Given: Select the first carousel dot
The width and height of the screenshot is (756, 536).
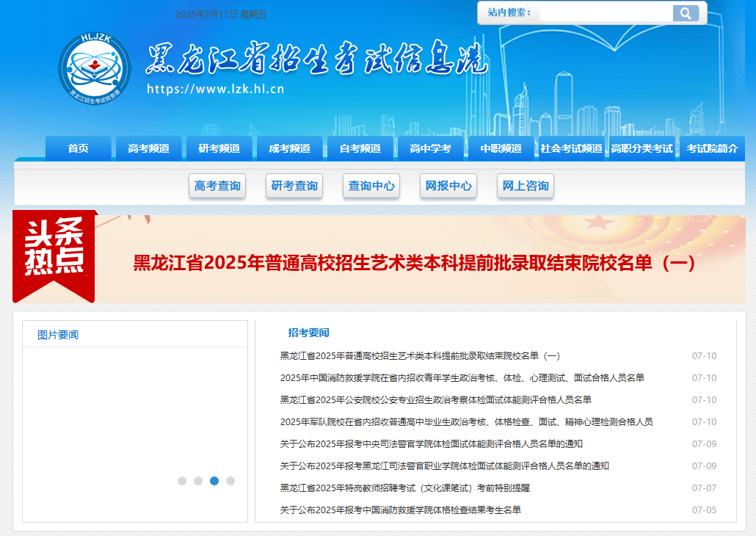Looking at the screenshot, I should click(x=182, y=481).
